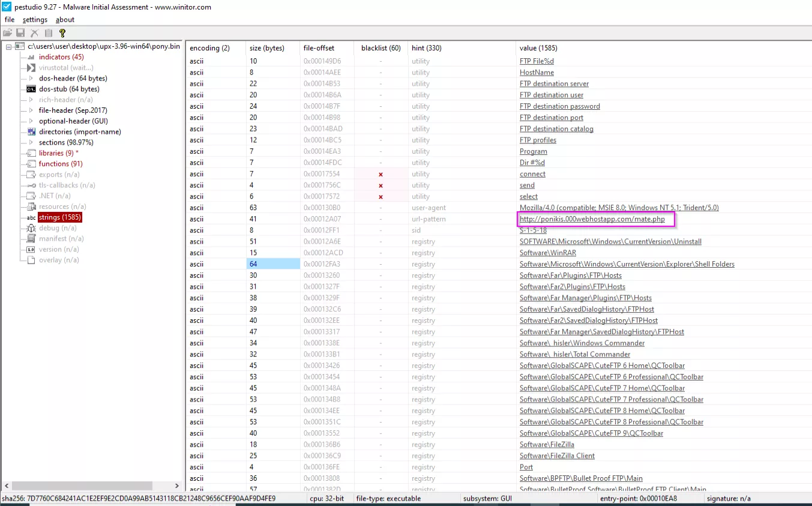This screenshot has height=506, width=812.
Task: Click right arrow of horizontal tree scrollbar
Action: tap(176, 486)
